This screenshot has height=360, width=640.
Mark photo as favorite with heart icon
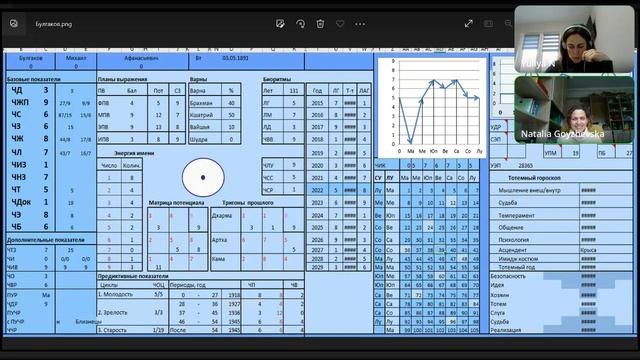340,24
